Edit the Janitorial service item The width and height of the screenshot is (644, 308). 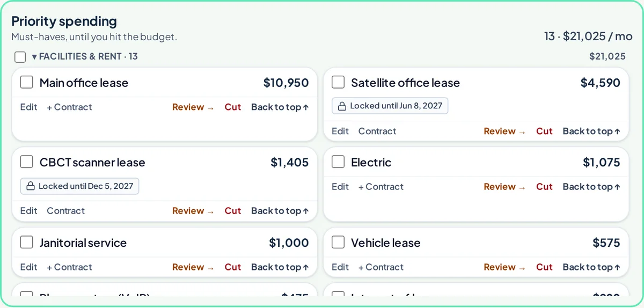pyautogui.click(x=29, y=267)
